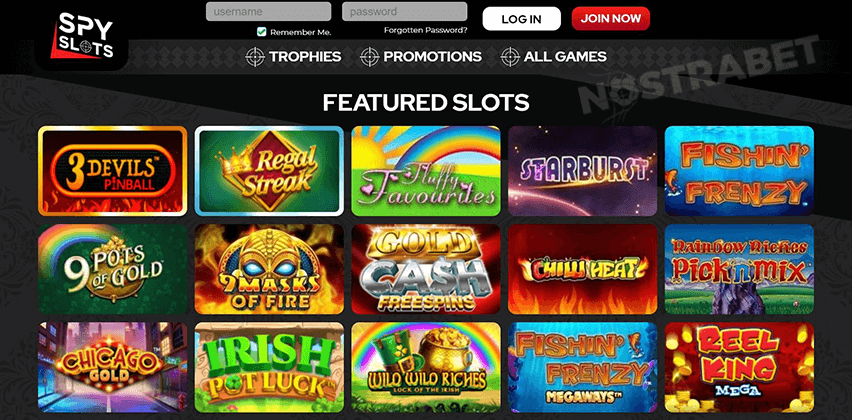
Task: Toggle the Remember Me checkbox
Action: (262, 32)
